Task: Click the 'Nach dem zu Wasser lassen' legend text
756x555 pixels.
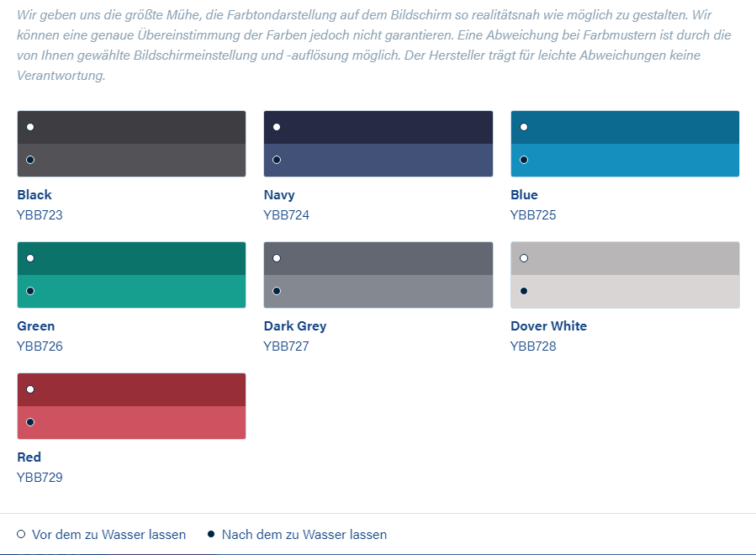Action: point(304,535)
